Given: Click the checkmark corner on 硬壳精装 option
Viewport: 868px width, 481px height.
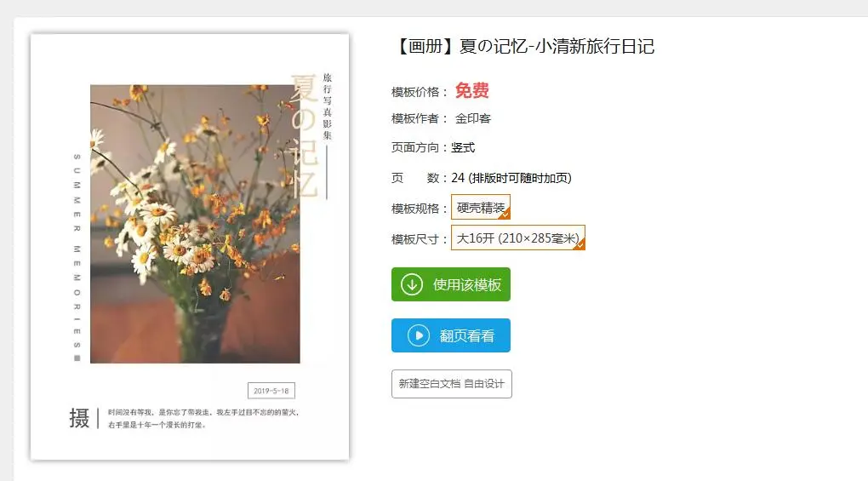Looking at the screenshot, I should [x=505, y=215].
